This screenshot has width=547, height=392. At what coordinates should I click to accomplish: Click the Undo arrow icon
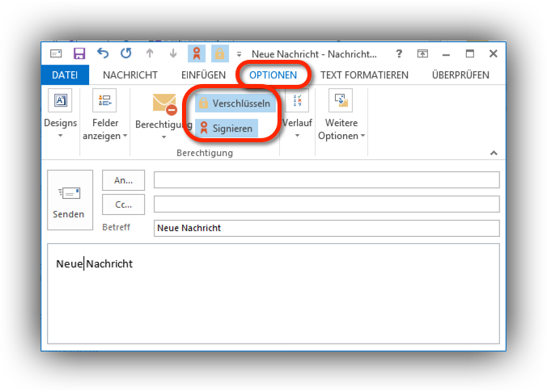(103, 53)
